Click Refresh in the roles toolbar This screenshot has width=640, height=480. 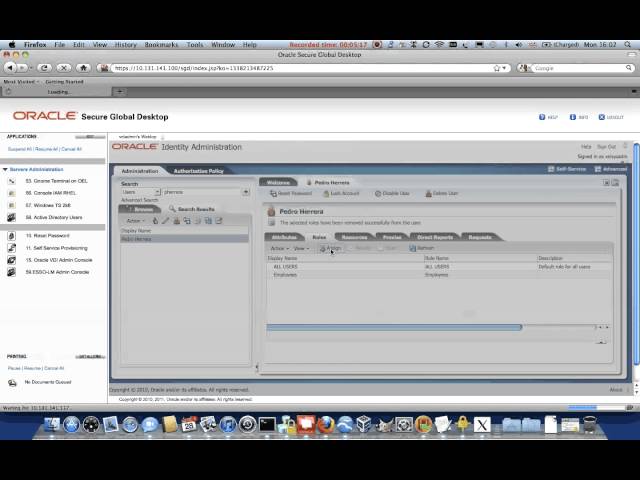click(422, 248)
